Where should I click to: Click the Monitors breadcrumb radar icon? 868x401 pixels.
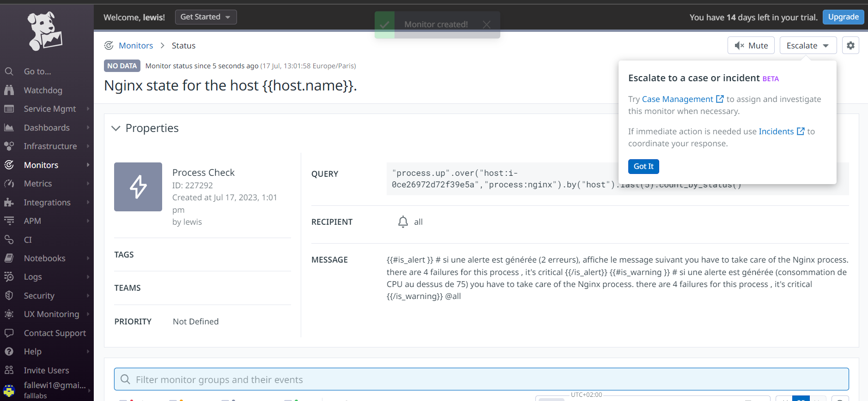click(109, 45)
